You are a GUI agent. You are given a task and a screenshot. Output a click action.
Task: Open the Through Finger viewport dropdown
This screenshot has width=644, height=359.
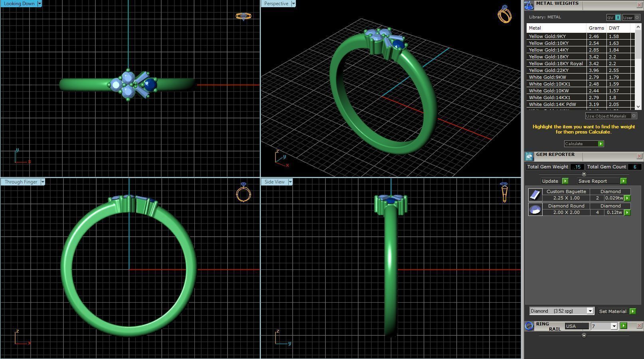(43, 182)
